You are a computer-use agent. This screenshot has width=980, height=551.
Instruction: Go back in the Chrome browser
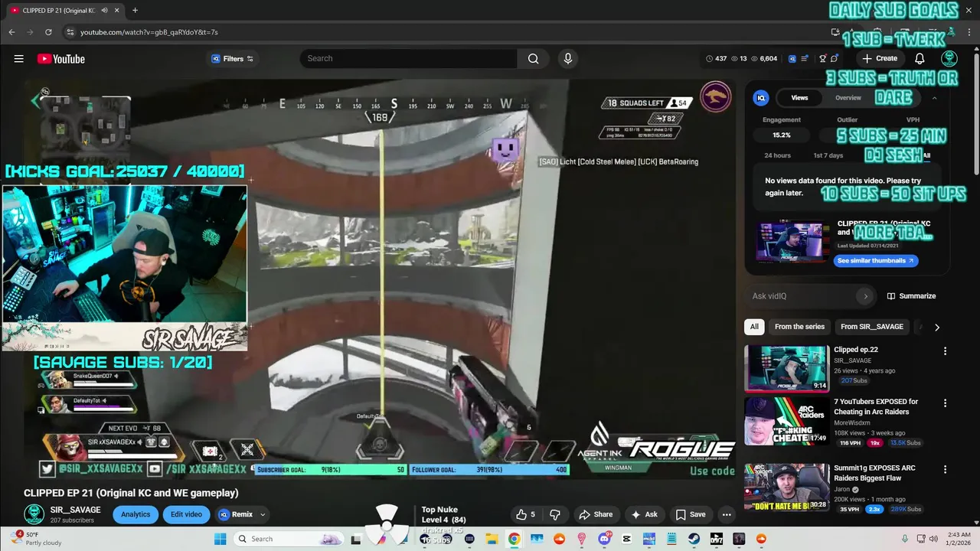click(x=11, y=32)
